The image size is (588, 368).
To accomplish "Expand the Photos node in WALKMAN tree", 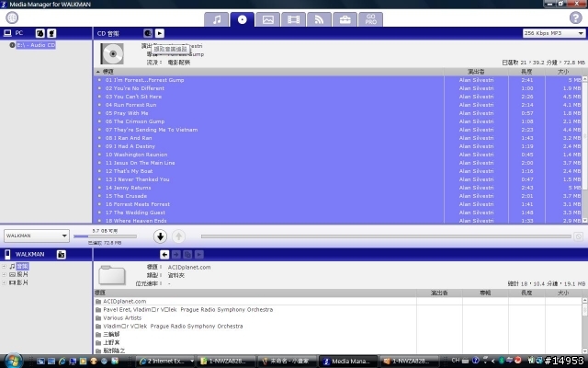I will click(x=4, y=274).
